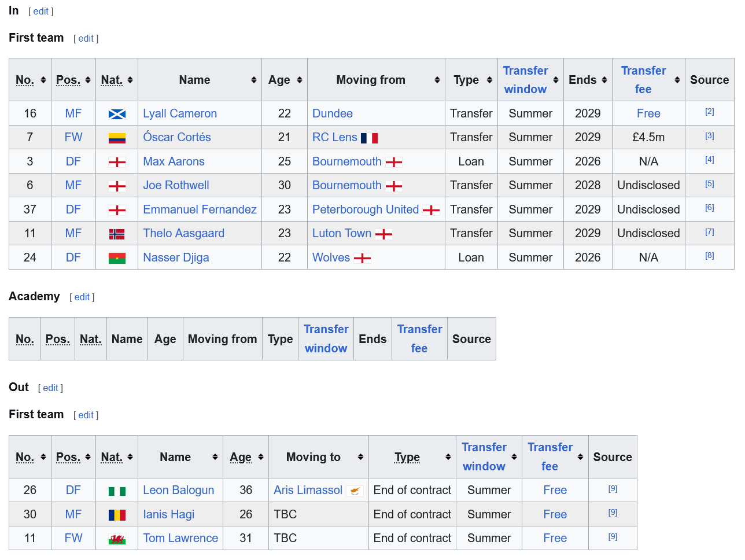Open RC Lens club link
745x560 pixels.
(x=335, y=138)
